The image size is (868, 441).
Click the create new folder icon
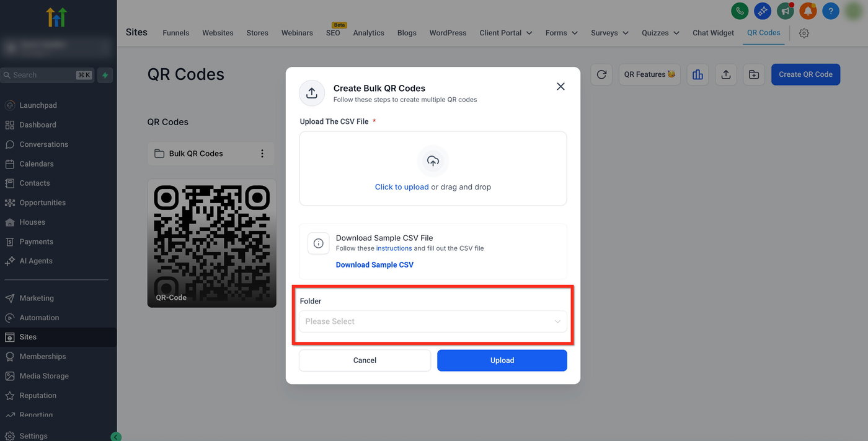coord(753,74)
